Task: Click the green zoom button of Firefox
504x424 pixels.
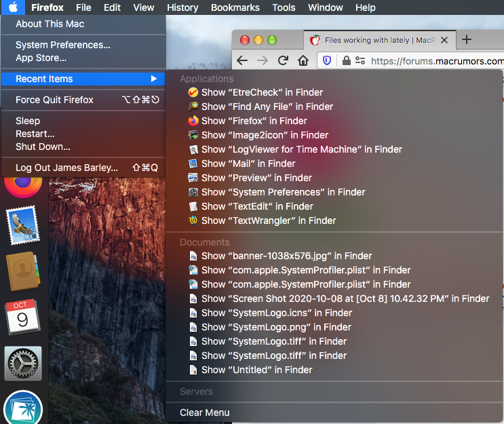Action: [272, 40]
